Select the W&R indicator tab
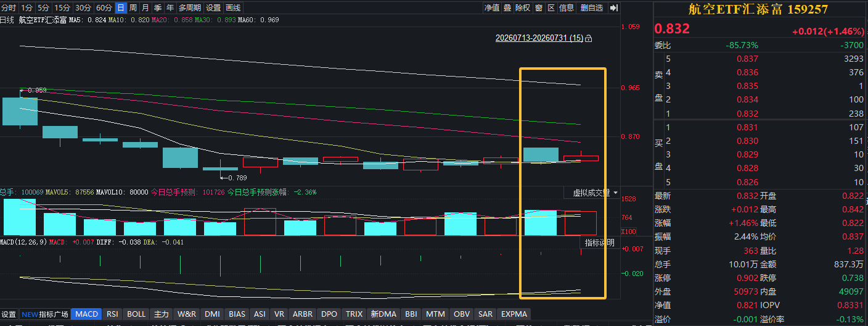 point(187,314)
